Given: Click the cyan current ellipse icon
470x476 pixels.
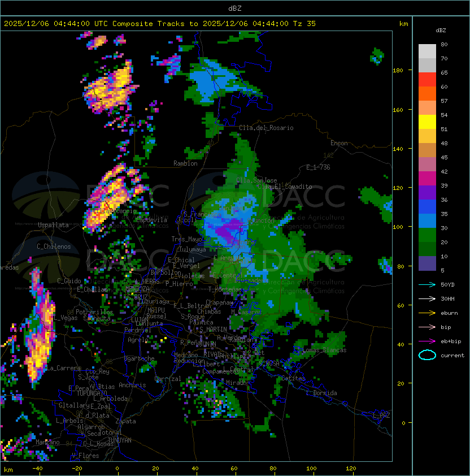Looking at the screenshot, I should coord(427,355).
